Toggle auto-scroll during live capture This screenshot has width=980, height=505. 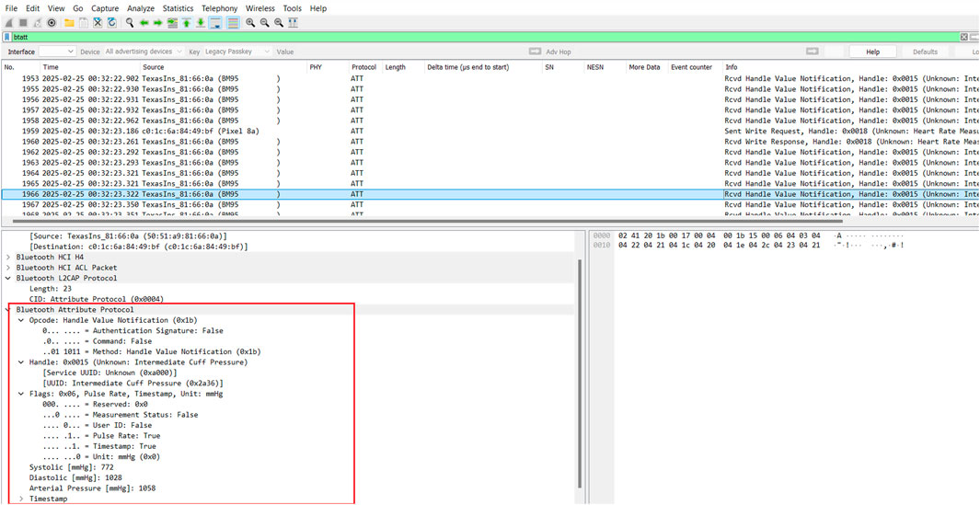215,23
